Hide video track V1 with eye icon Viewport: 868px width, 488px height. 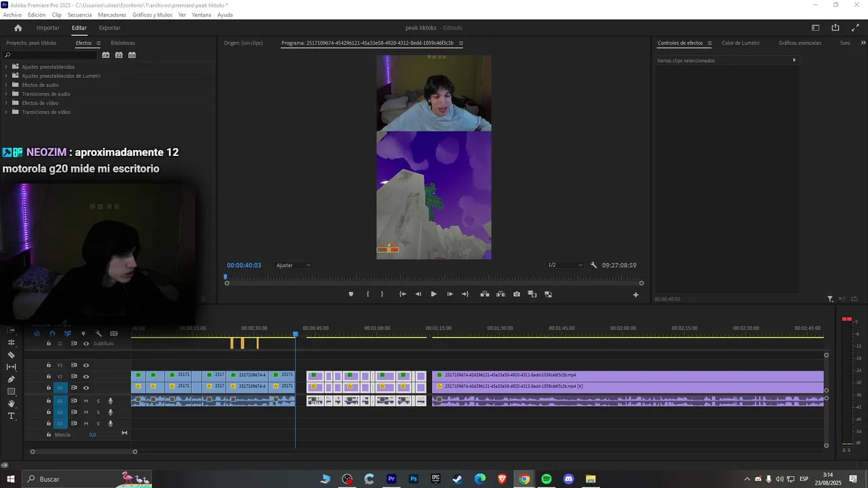coord(86,388)
